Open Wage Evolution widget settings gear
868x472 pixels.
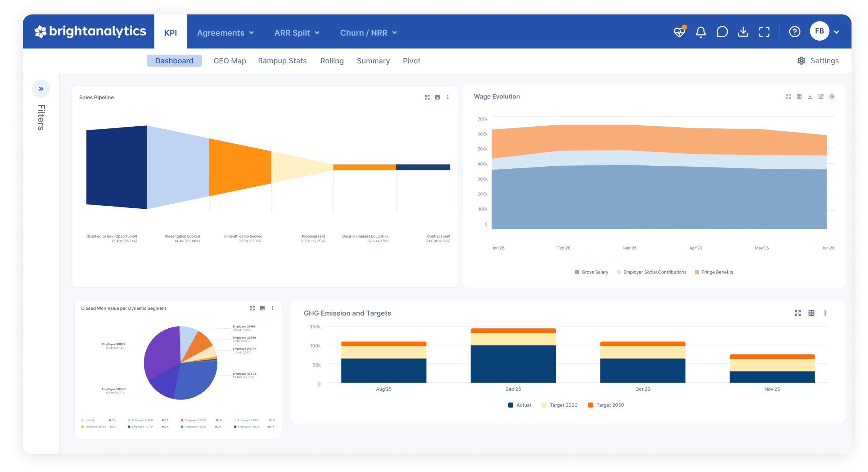coord(831,97)
